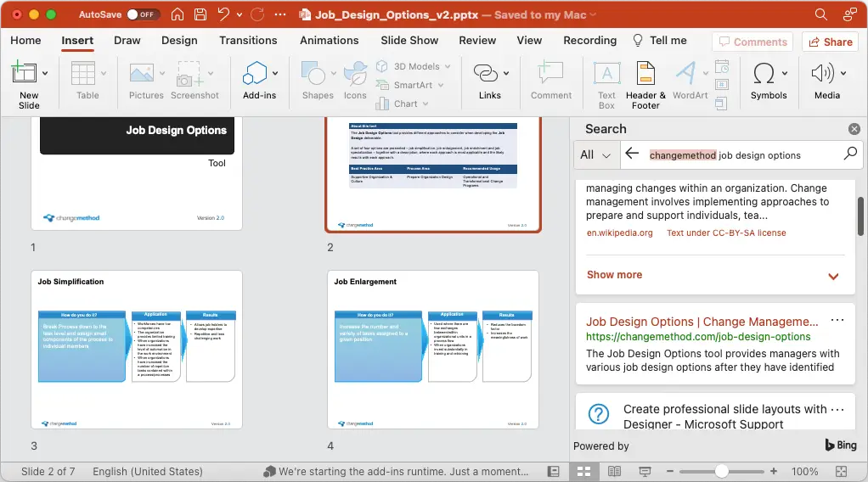The height and width of the screenshot is (482, 868).
Task: Click the Pictures icon
Action: [142, 73]
